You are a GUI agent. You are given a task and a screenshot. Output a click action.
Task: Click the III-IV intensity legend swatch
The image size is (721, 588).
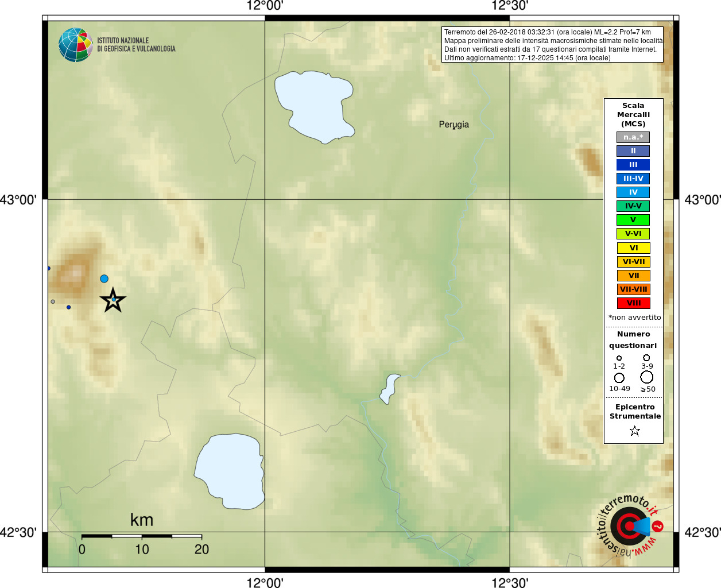click(633, 179)
